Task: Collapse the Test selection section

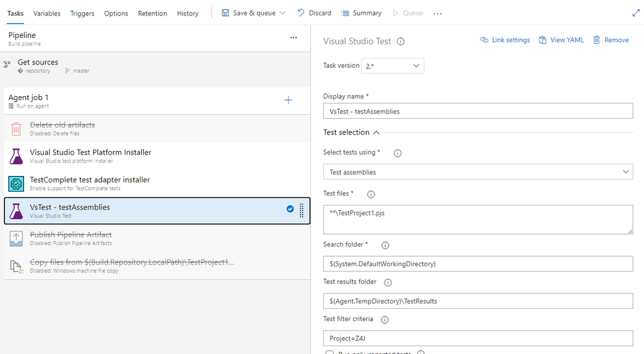Action: [x=377, y=132]
